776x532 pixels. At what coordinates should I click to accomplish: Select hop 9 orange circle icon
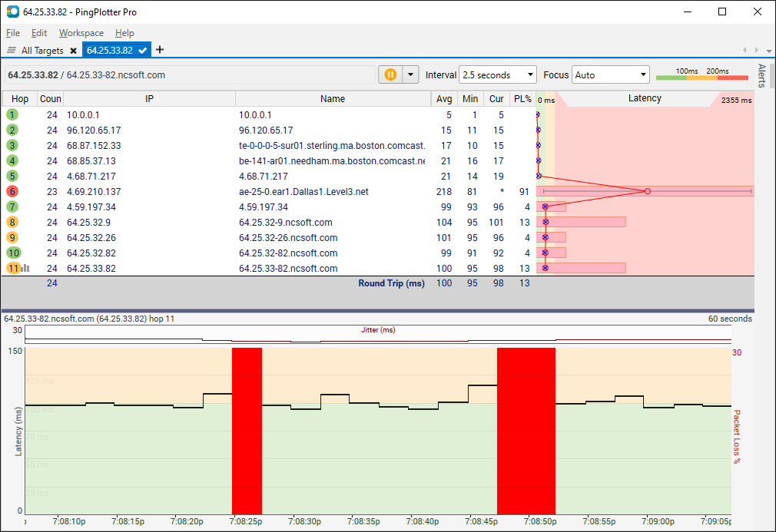tap(12, 237)
